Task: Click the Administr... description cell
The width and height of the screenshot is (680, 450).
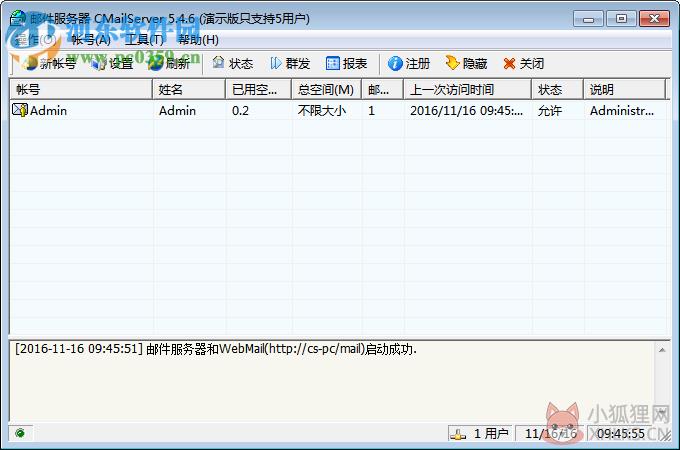Action: (x=622, y=111)
